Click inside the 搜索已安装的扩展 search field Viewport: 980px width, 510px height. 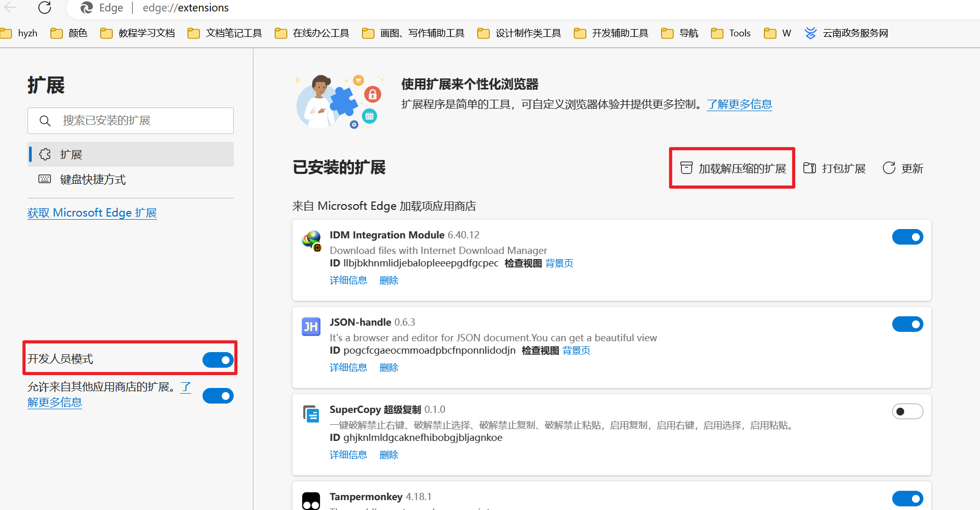pyautogui.click(x=130, y=120)
